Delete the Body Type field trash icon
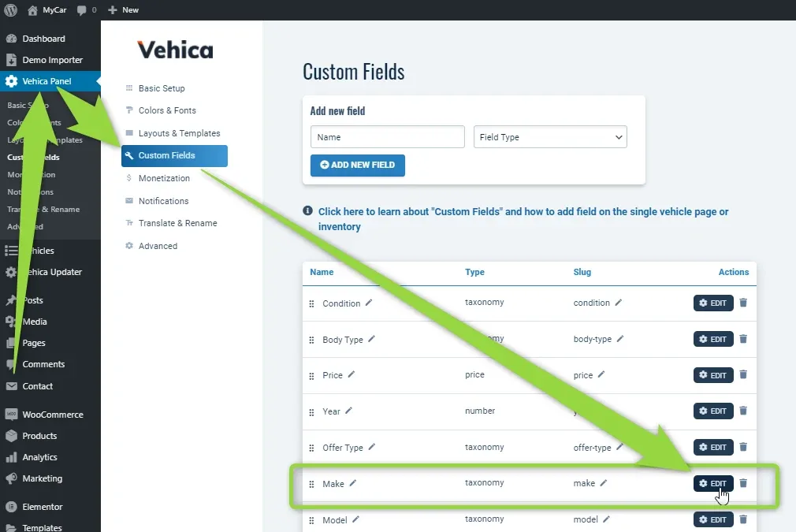 tap(743, 339)
